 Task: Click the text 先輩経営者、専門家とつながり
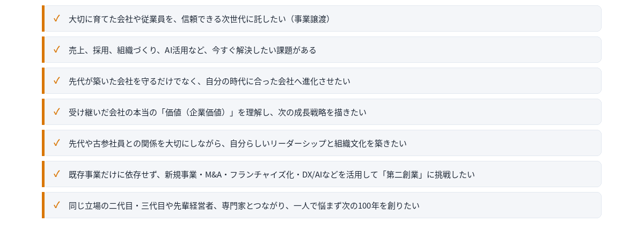click(233, 205)
